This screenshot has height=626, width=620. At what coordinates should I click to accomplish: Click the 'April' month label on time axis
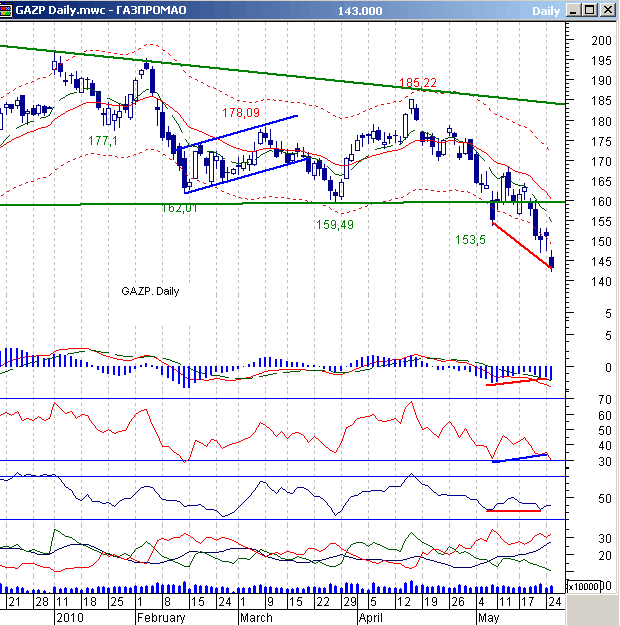coord(370,618)
